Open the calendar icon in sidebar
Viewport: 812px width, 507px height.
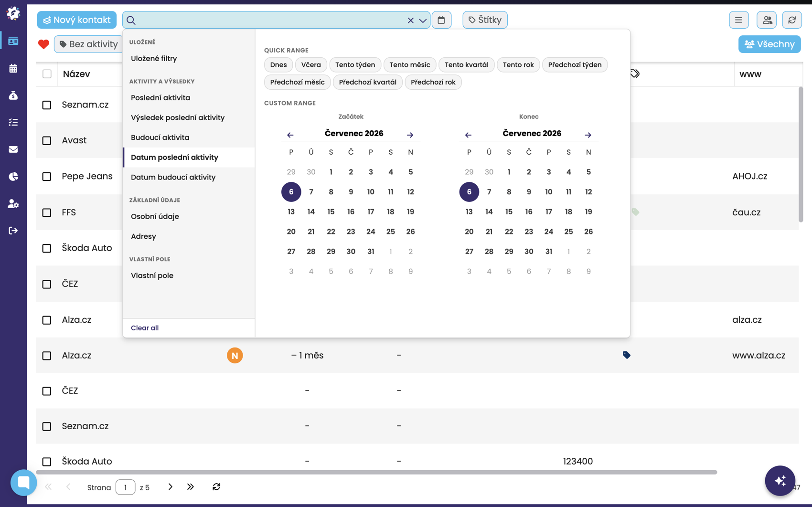[x=13, y=68]
